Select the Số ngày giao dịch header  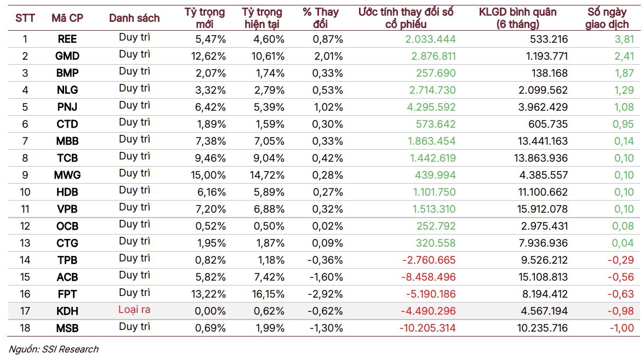pyautogui.click(x=607, y=18)
